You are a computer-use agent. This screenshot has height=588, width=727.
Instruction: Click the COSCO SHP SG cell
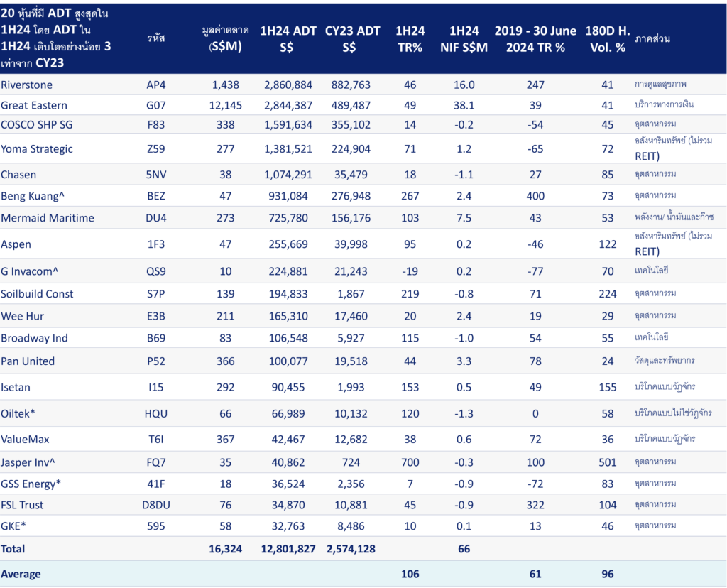[37, 125]
